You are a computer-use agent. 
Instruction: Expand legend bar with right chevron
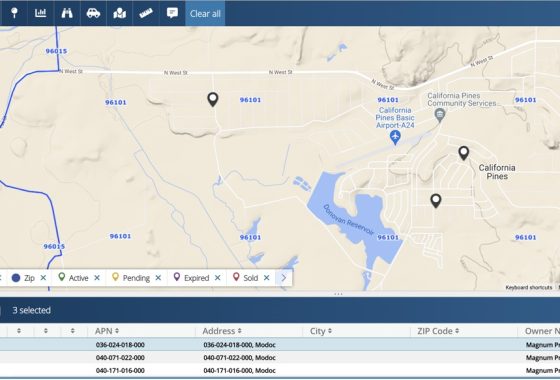coord(284,278)
